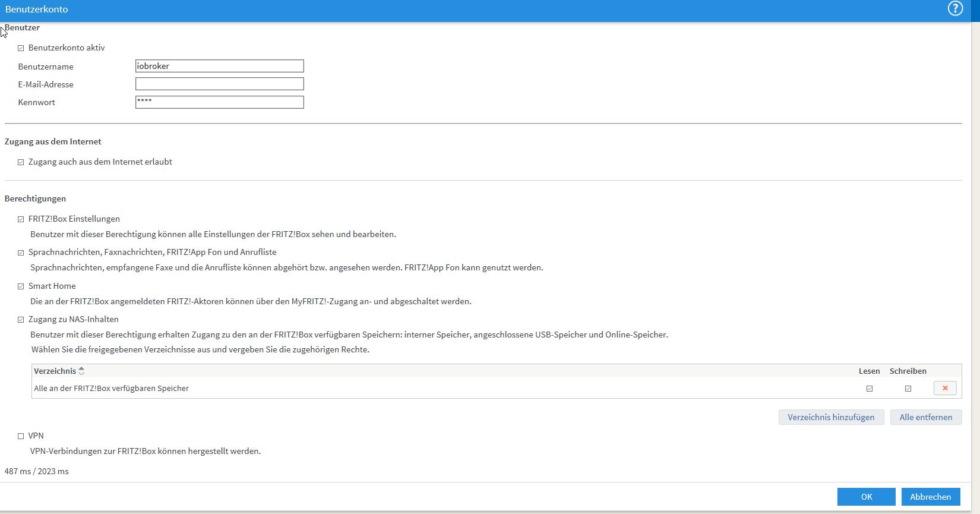Confirm with the OK button
Image resolution: width=980 pixels, height=514 pixels.
coord(867,497)
